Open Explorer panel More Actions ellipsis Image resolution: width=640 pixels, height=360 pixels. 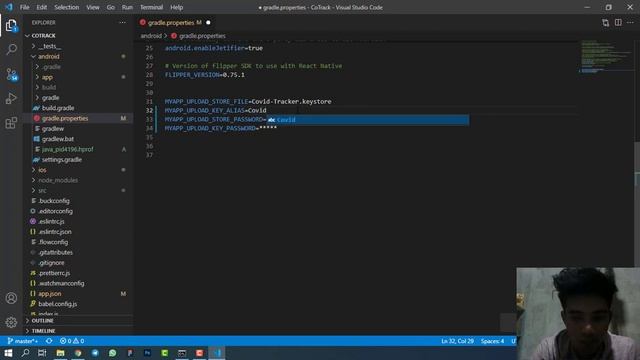122,22
